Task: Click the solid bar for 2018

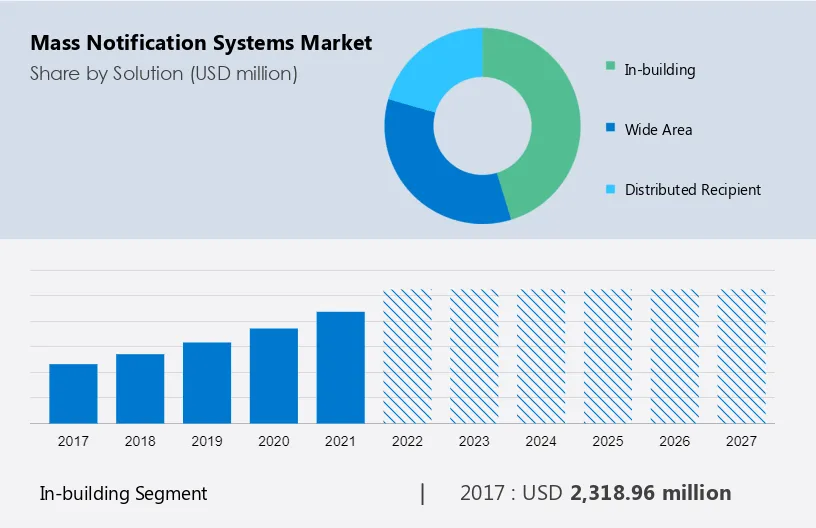Action: point(140,389)
